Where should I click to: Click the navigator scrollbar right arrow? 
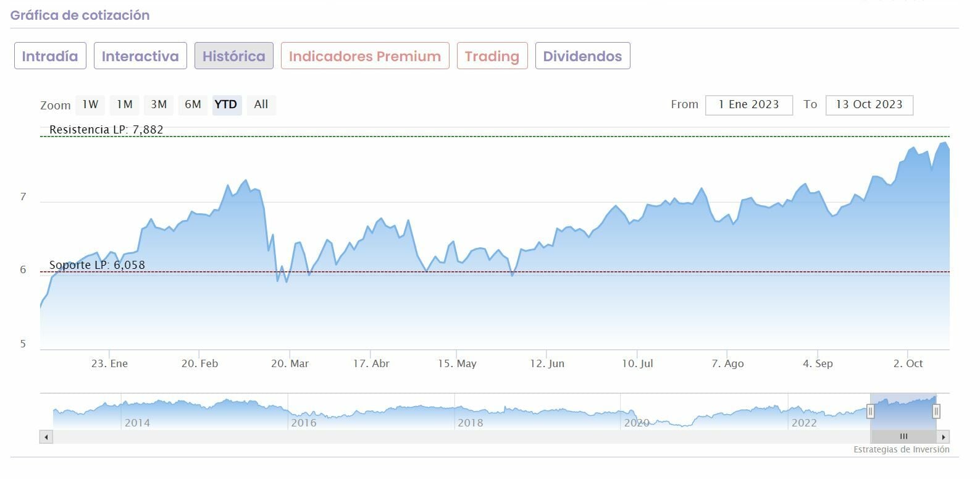click(x=944, y=437)
